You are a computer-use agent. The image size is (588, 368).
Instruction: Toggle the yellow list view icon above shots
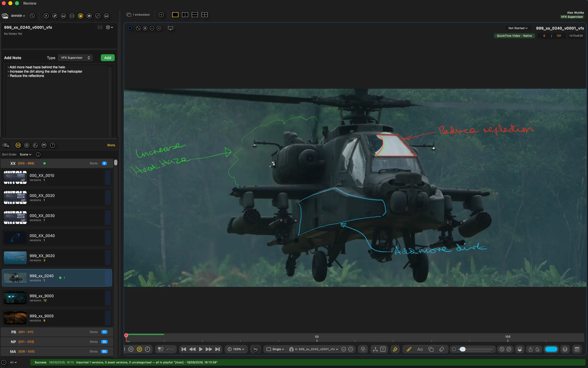[x=18, y=145]
